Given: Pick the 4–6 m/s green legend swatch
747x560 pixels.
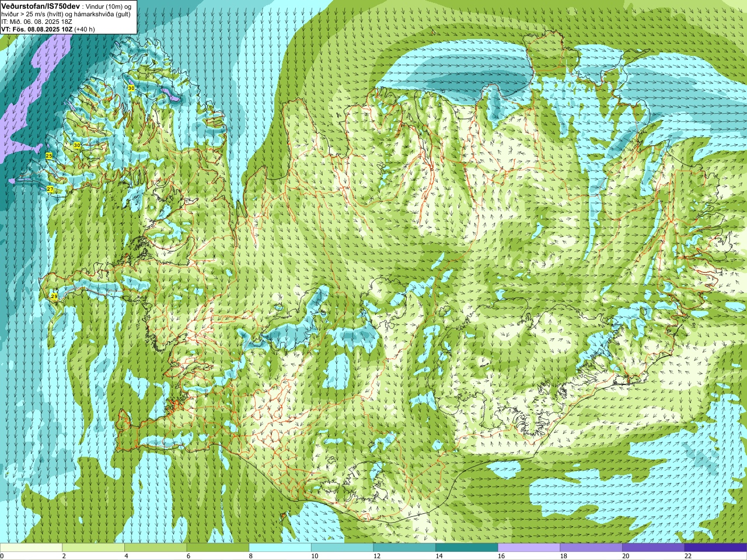Looking at the screenshot, I should (155, 548).
